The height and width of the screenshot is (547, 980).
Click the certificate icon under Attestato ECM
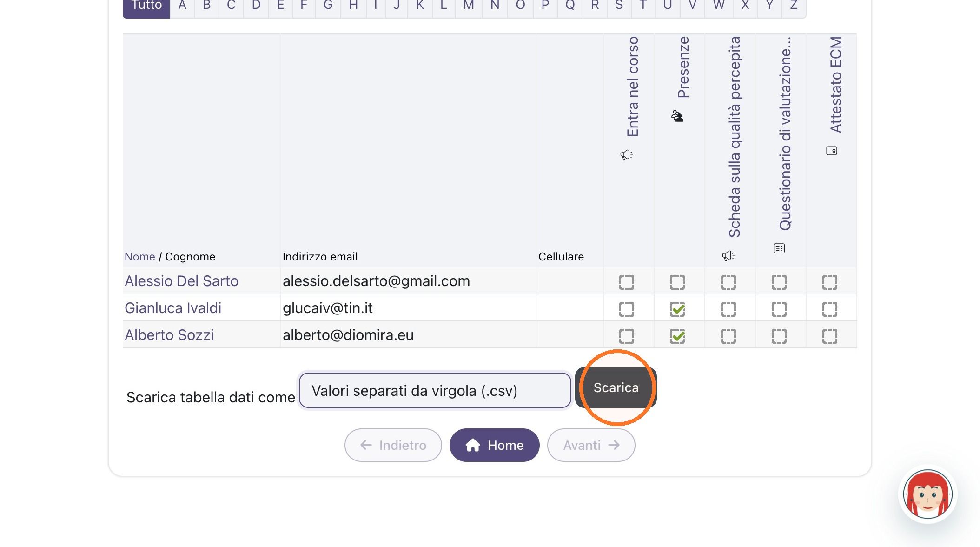(832, 151)
